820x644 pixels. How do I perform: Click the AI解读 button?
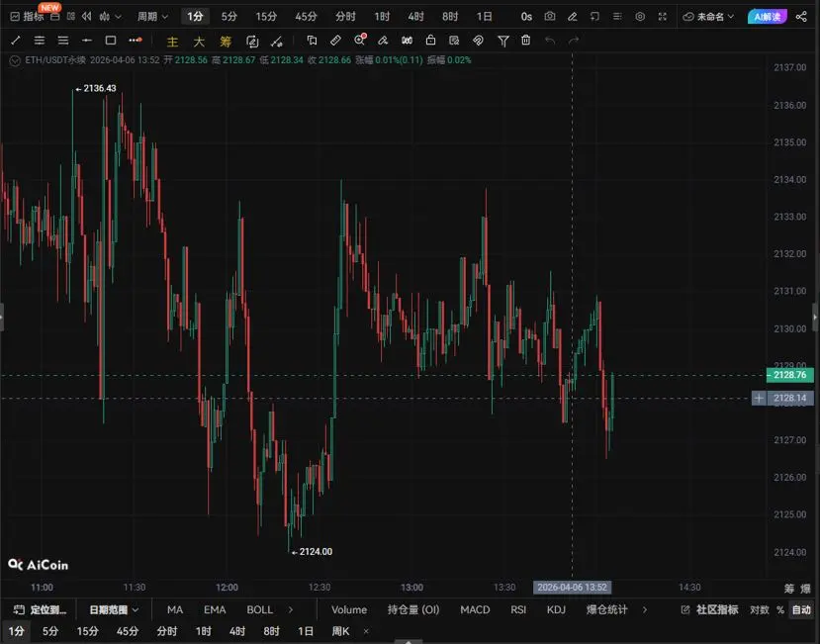click(x=767, y=17)
